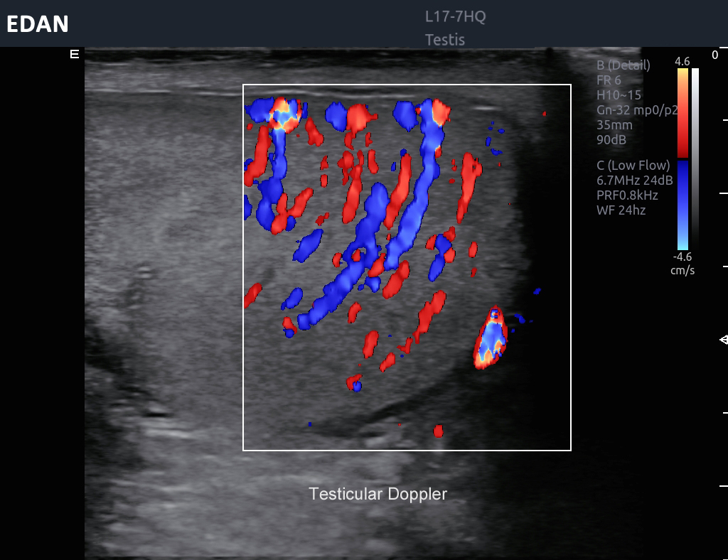Select the L17-7HQ probe label
This screenshot has height=560, width=728.
[455, 17]
